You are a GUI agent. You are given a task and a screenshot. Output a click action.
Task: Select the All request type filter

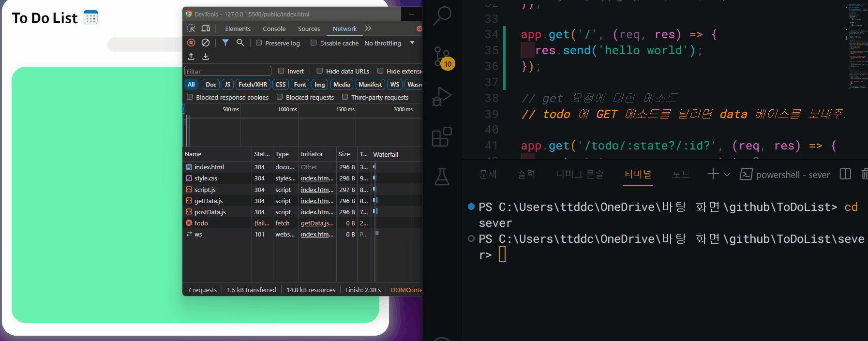[191, 85]
